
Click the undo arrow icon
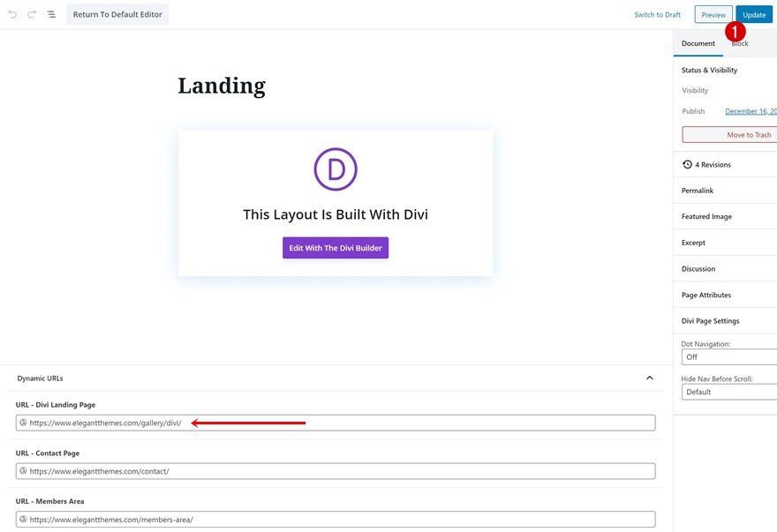[x=13, y=14]
